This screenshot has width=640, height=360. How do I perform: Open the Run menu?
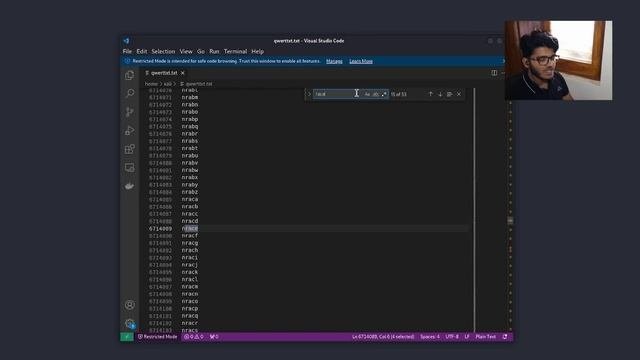[x=214, y=51]
